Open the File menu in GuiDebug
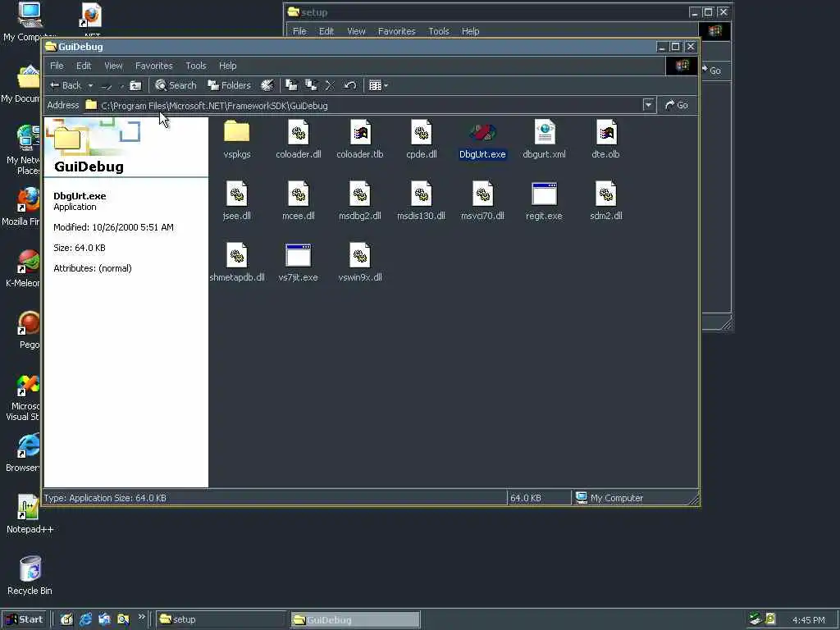Viewport: 840px width, 630px height. 57,66
